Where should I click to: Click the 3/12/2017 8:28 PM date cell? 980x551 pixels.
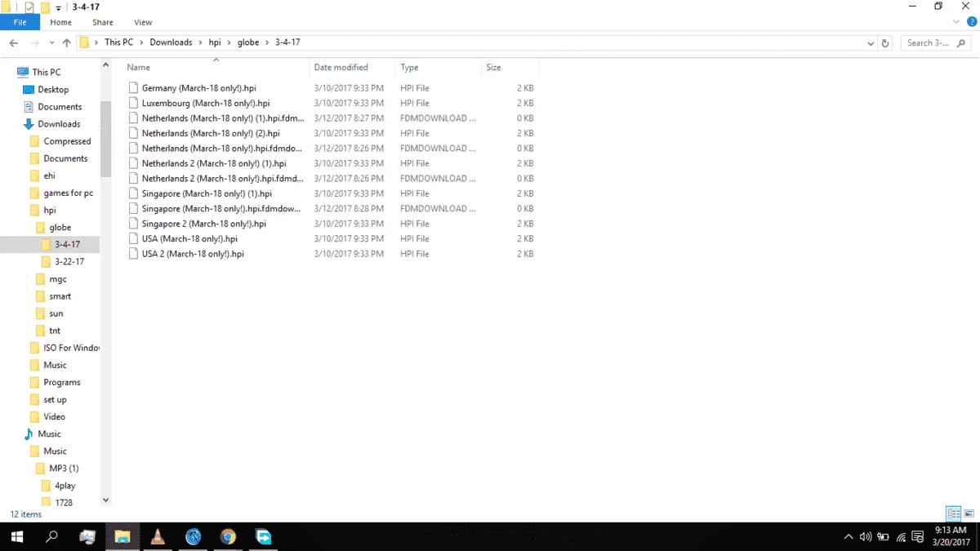point(349,209)
